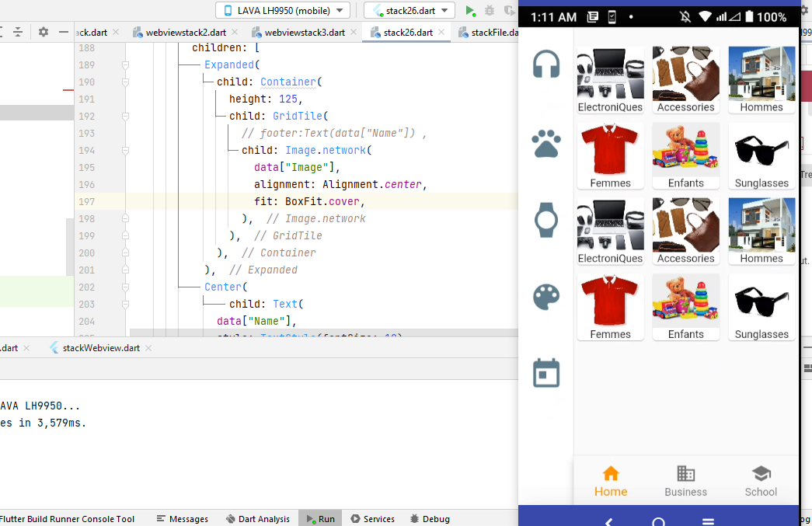Collapse the GridTile block at line 192

coord(125,116)
